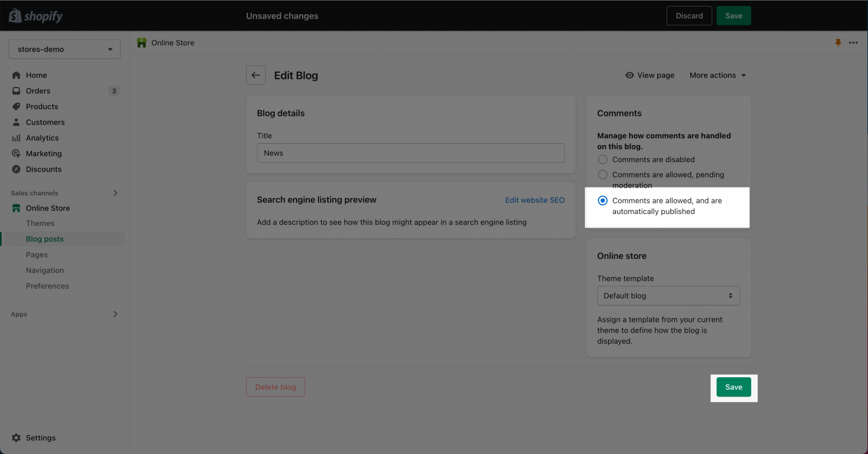868x454 pixels.
Task: Select Comments allowed pending moderation option
Action: pyautogui.click(x=602, y=175)
